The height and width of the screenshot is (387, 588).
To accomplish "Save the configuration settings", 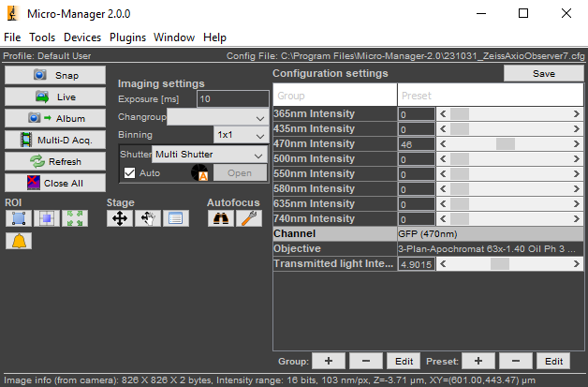I will [543, 73].
